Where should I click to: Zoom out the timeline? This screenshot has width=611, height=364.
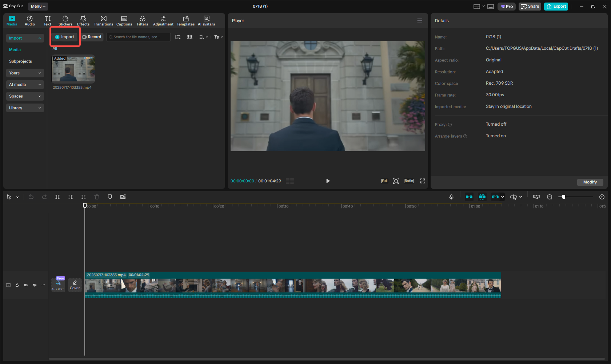click(550, 197)
